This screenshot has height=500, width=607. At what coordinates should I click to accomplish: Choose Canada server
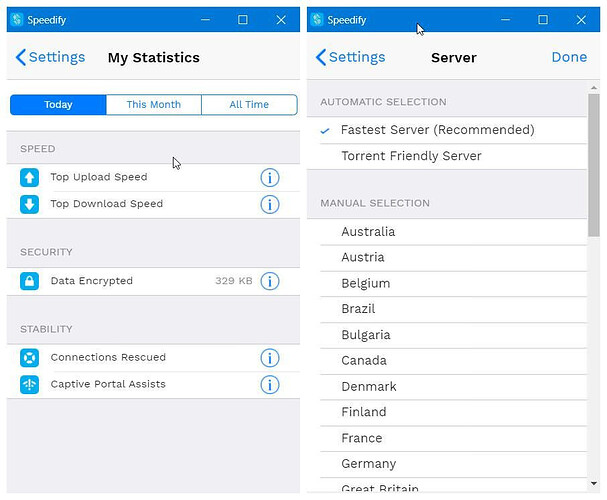click(447, 361)
